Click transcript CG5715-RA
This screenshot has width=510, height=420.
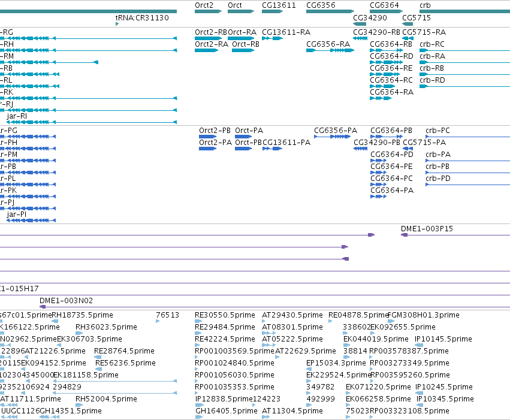tap(408, 38)
